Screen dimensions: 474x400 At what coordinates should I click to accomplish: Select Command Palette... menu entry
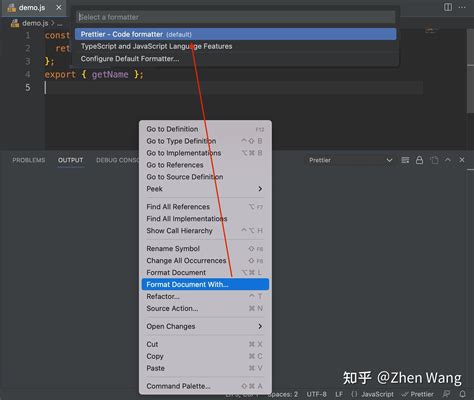[205, 386]
